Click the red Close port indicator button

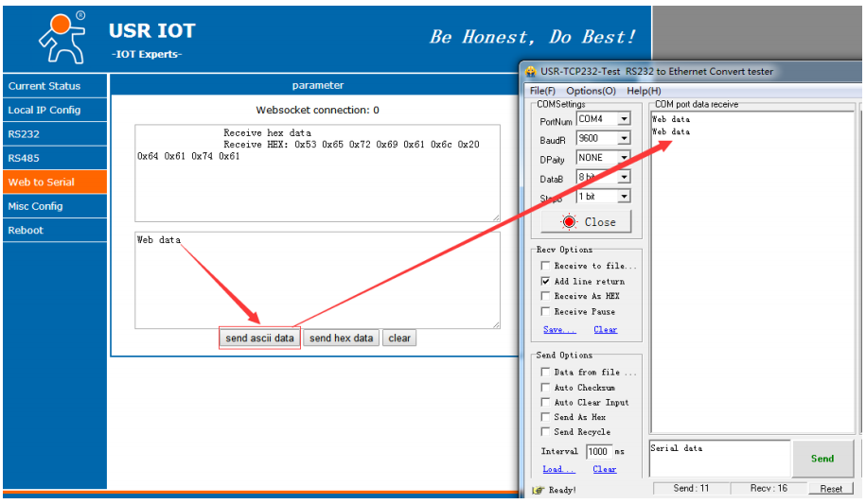587,222
